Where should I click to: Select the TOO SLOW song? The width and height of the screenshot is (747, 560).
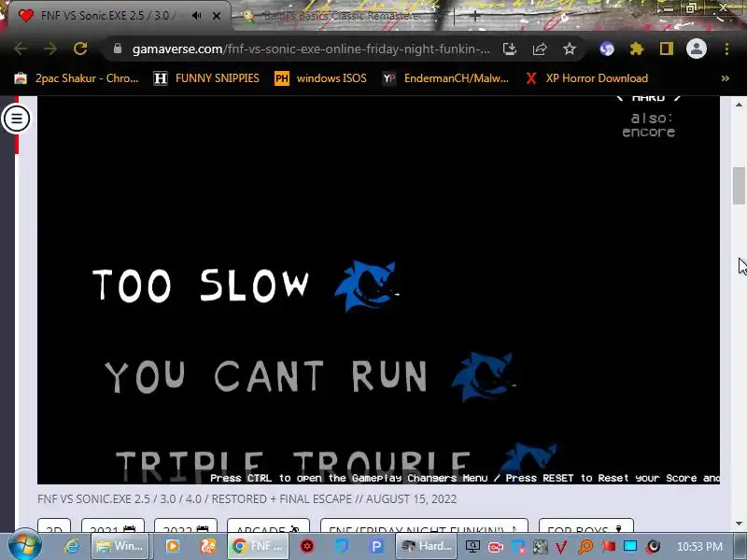(201, 285)
